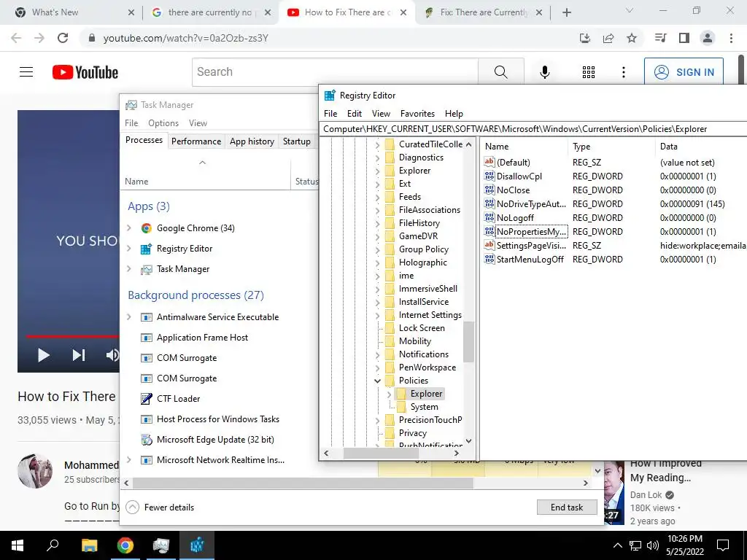Viewport: 747px width, 560px height.
Task: Expand Google Chrome (34) process group
Action: 128,228
